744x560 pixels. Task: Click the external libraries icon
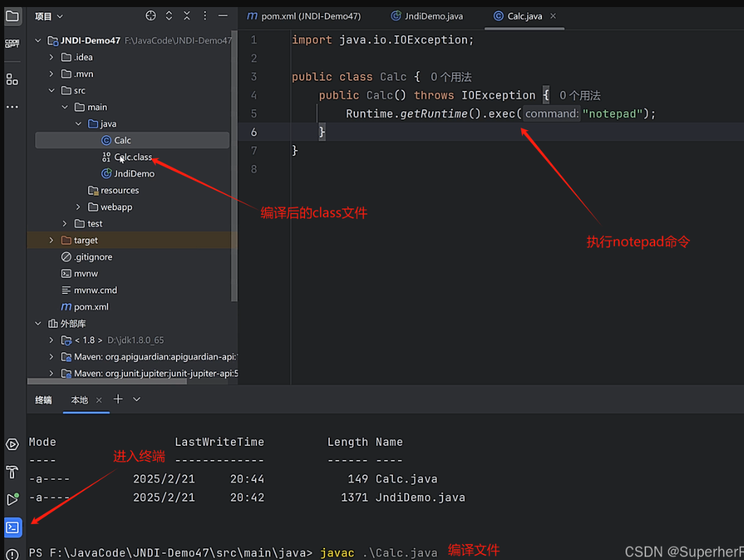click(53, 323)
